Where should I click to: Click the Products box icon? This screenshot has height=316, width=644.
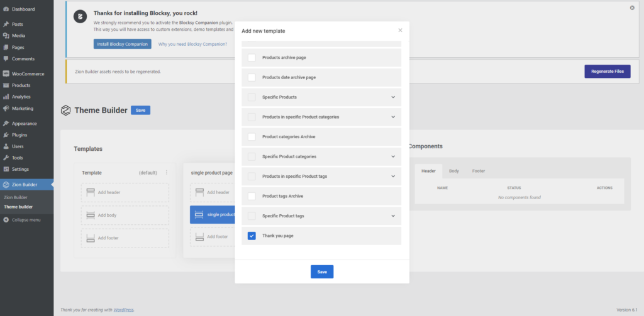[x=6, y=85]
